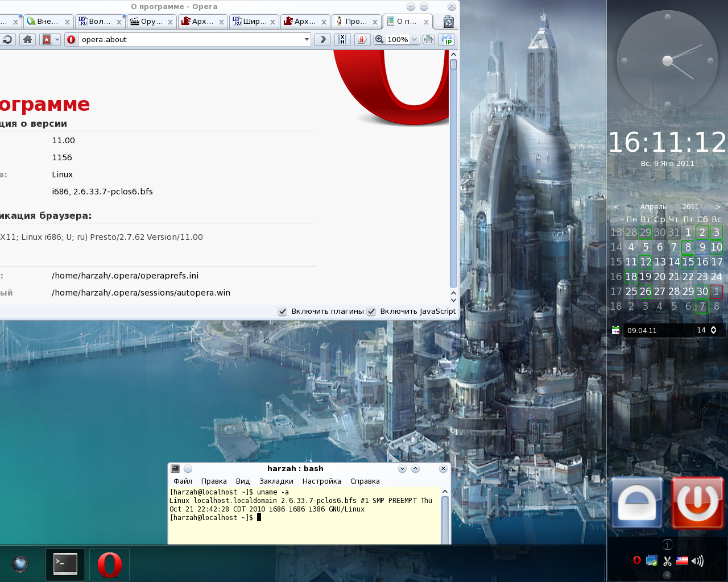728x582 pixels.
Task: Click the magnifier zoom icon in Opera toolbar
Action: [379, 39]
